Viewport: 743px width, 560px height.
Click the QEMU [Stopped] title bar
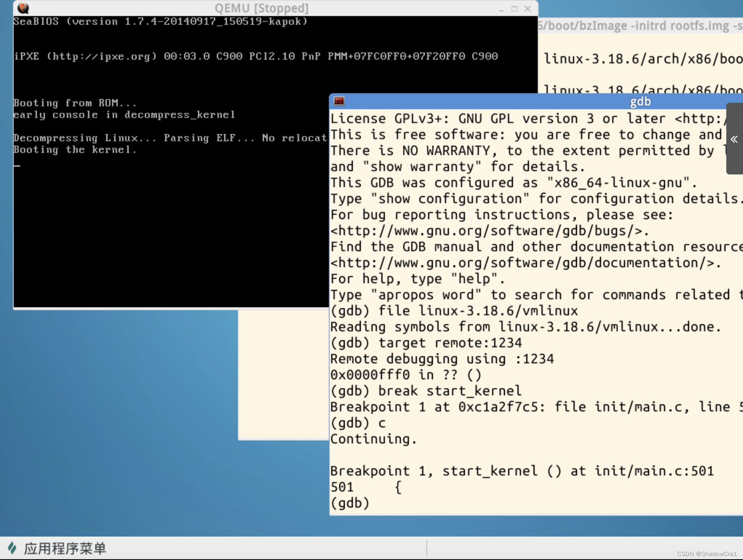click(262, 8)
